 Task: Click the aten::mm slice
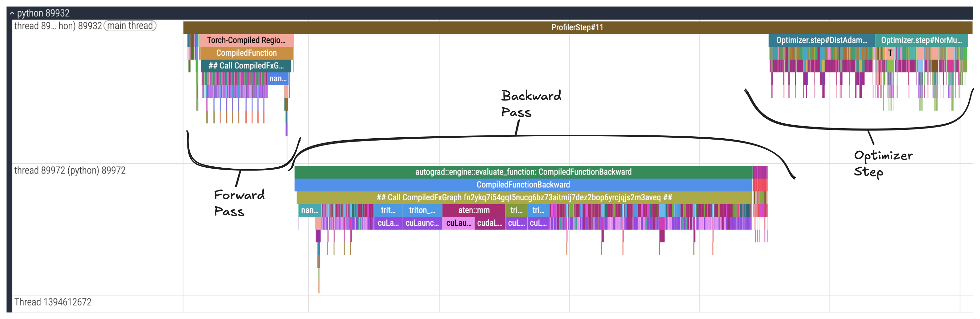click(x=474, y=210)
